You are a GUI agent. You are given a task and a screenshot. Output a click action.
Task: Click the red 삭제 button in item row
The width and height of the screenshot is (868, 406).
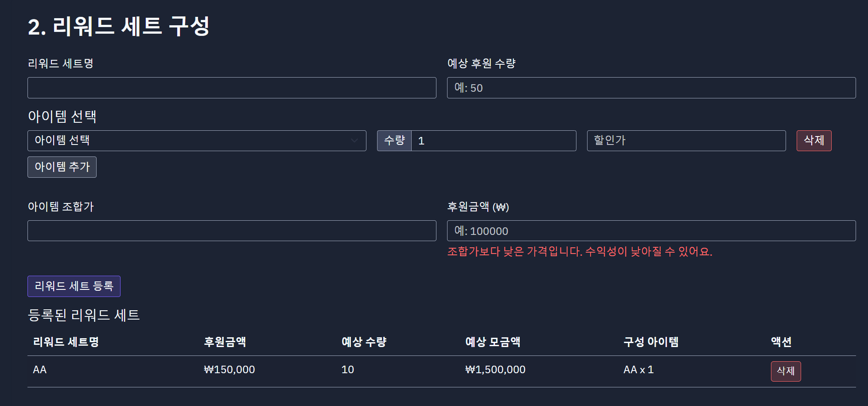[814, 141]
